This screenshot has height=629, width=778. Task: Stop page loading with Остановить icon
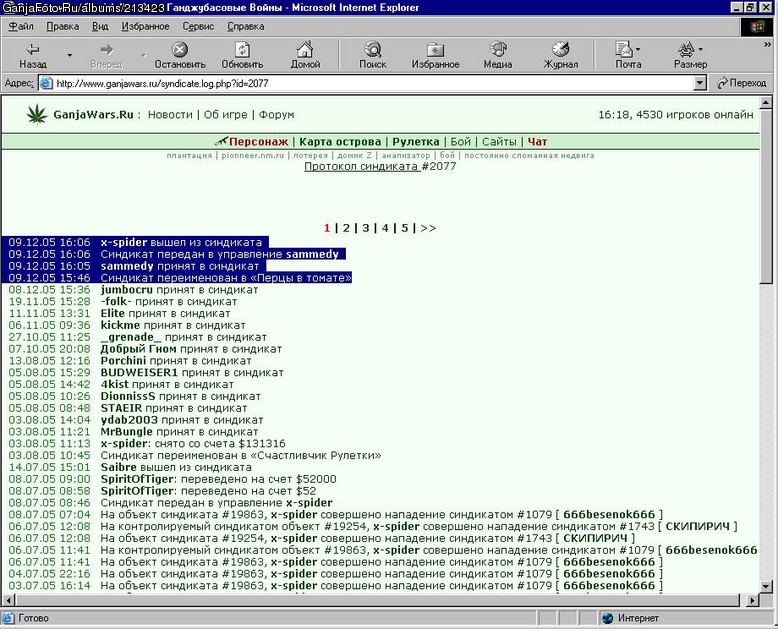coord(180,50)
